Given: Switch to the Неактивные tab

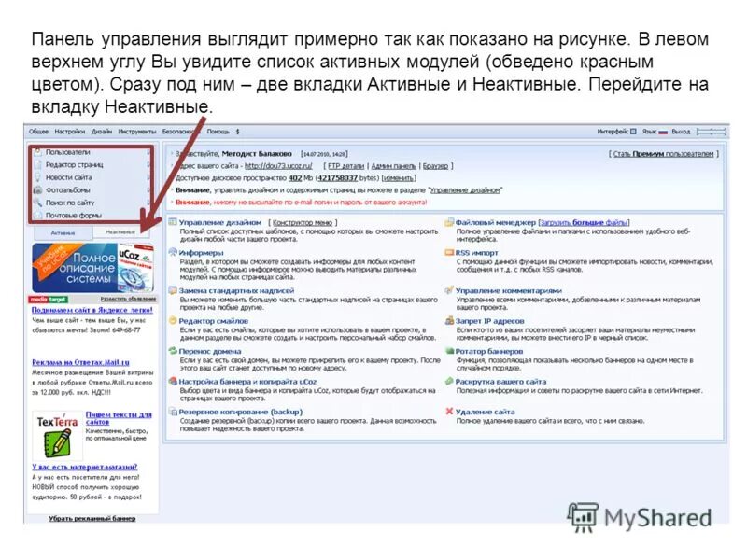Looking at the screenshot, I should pos(121,231).
